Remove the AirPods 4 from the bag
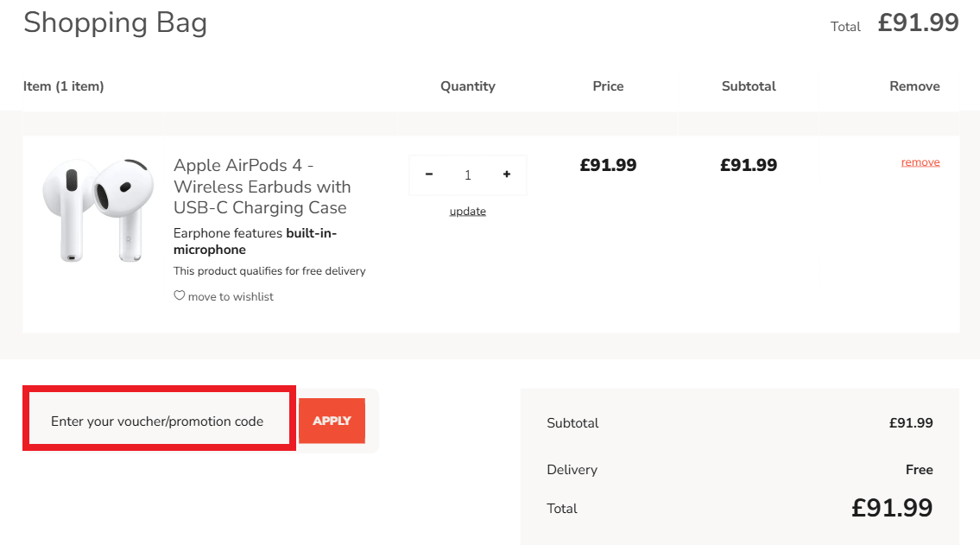This screenshot has width=980, height=545. 920,162
